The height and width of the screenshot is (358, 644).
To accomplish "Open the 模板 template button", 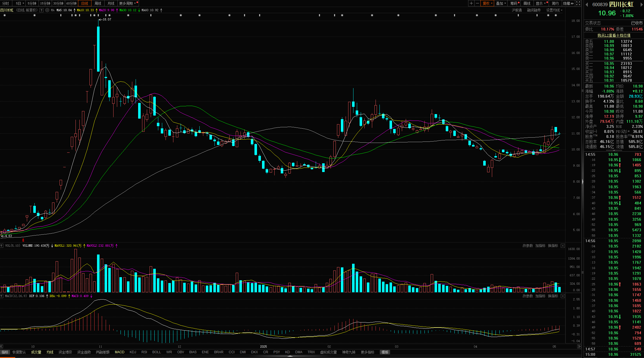I will [x=385, y=352].
